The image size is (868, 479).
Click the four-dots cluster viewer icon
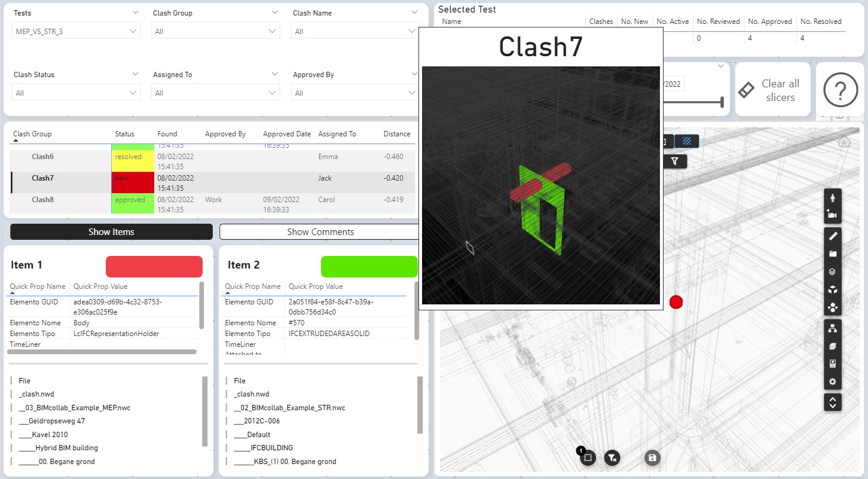(x=833, y=307)
